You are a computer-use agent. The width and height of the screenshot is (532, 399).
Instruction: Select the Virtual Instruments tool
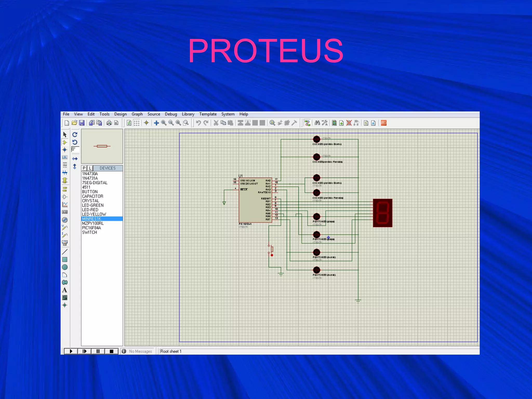[x=65, y=243]
